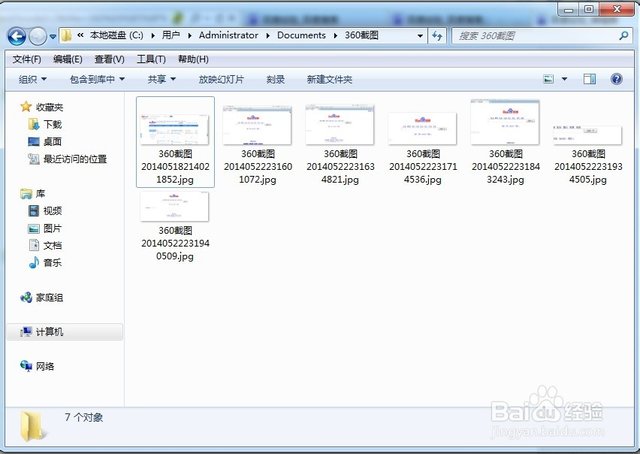Screen dimensions: 640x454
Task: Click the music note icon beside 音乐
Action: tap(34, 262)
